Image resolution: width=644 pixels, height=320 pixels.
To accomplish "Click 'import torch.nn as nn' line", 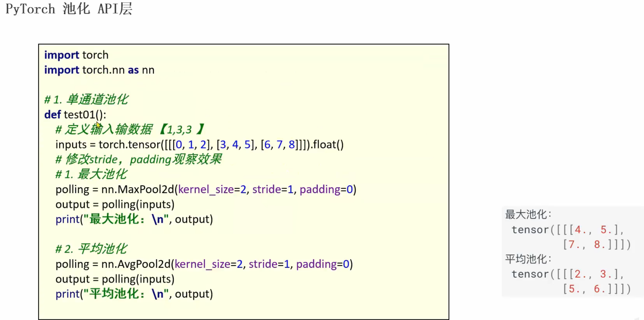I will coord(99,70).
